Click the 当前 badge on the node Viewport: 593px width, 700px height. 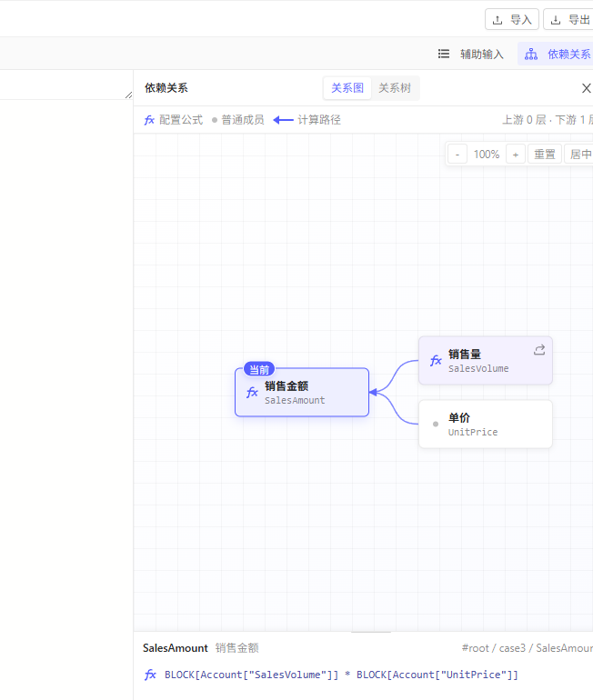[259, 370]
